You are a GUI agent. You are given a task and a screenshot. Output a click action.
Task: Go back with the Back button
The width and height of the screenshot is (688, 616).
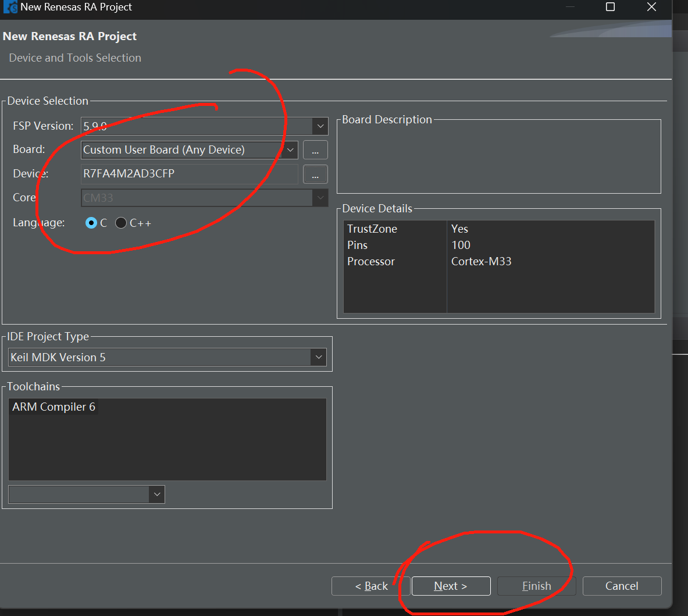tap(371, 586)
